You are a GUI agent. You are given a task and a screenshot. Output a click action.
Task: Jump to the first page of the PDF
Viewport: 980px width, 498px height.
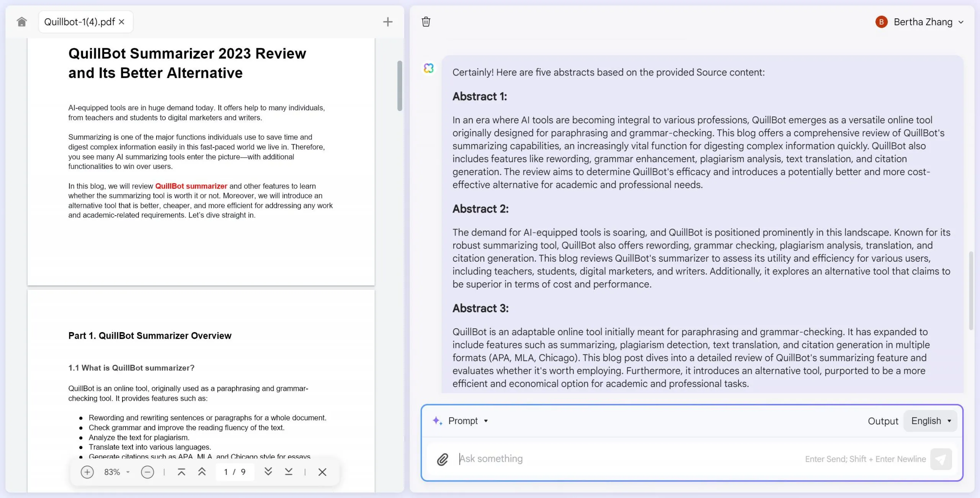click(x=181, y=472)
